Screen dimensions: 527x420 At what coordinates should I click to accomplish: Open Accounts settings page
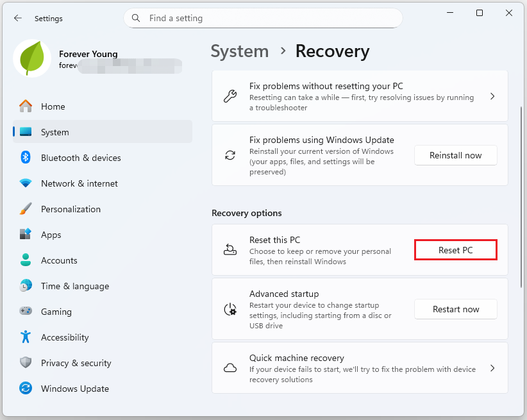click(103, 260)
